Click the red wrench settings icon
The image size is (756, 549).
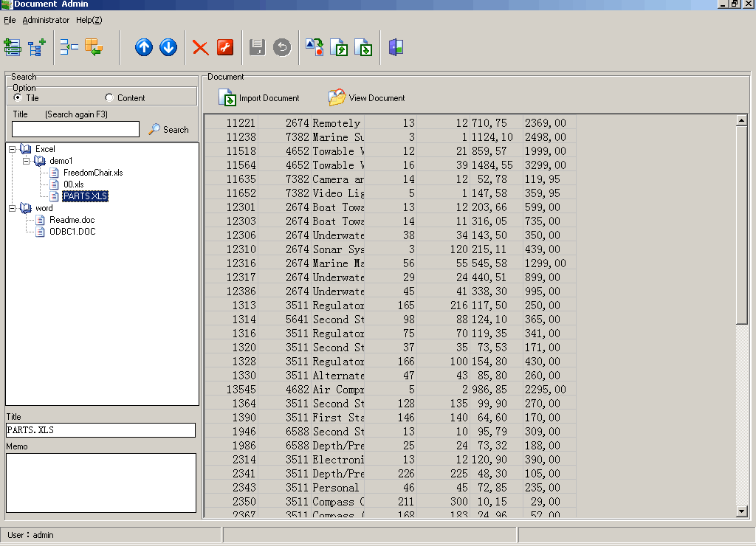tap(225, 48)
